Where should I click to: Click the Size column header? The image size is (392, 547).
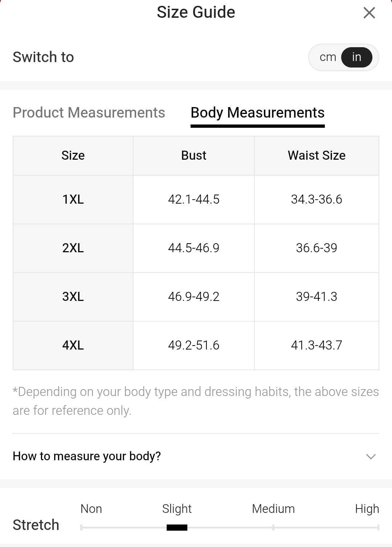click(73, 155)
